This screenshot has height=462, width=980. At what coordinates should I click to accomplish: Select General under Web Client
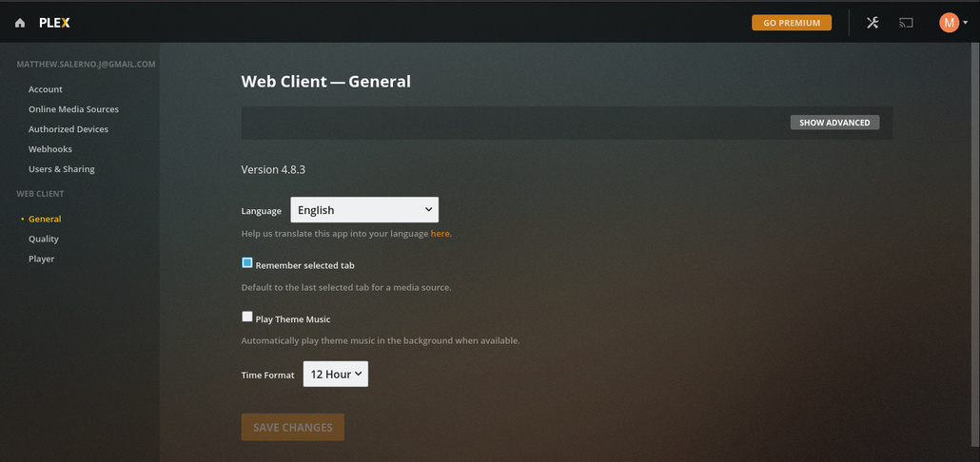45,220
